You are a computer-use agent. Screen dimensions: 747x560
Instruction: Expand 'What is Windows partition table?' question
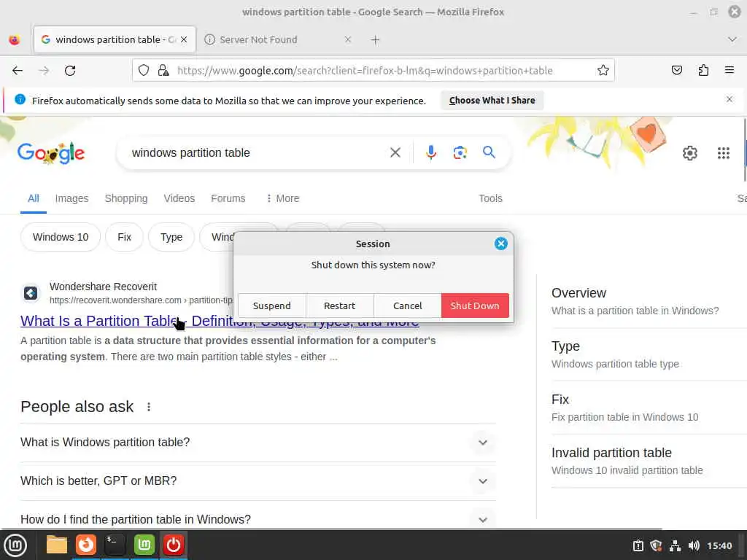pyautogui.click(x=258, y=443)
